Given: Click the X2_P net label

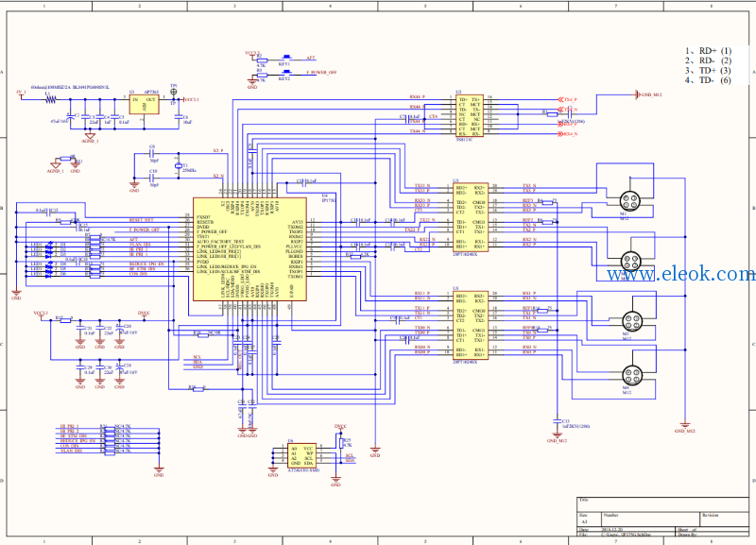Looking at the screenshot, I should 218,151.
